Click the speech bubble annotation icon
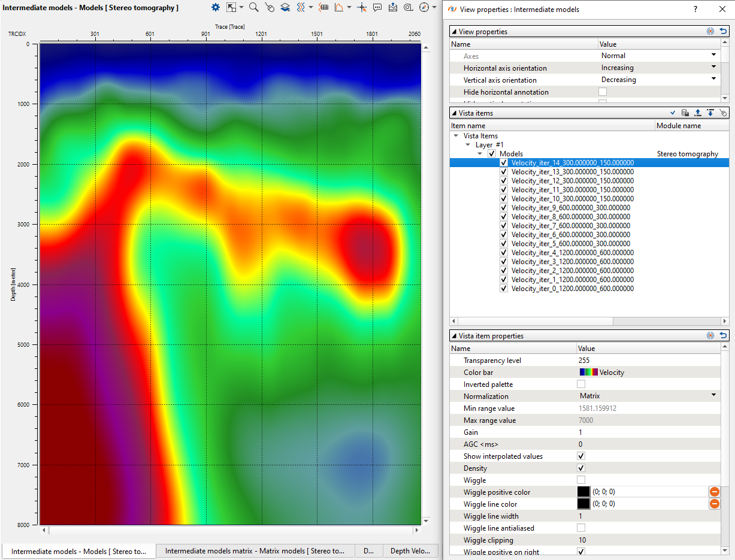 (x=377, y=7)
